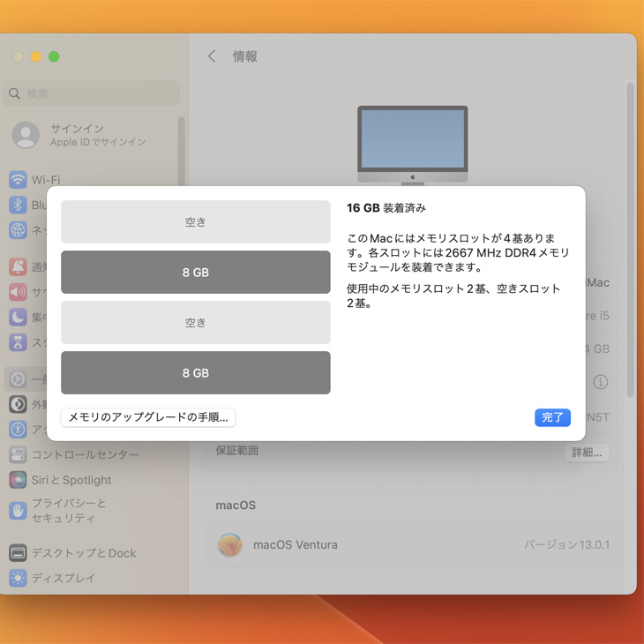The height and width of the screenshot is (644, 644).
Task: Open the Bluetooth icon in sidebar
Action: 18,205
